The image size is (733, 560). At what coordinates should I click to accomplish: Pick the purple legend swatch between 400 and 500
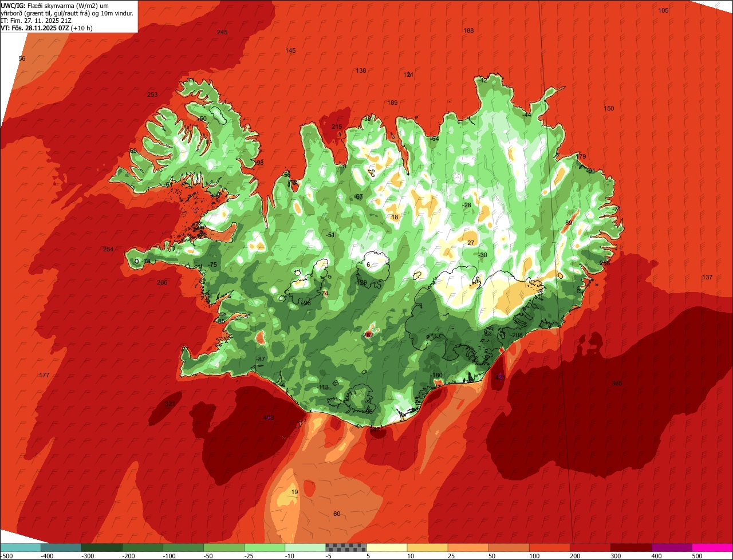click(x=672, y=547)
